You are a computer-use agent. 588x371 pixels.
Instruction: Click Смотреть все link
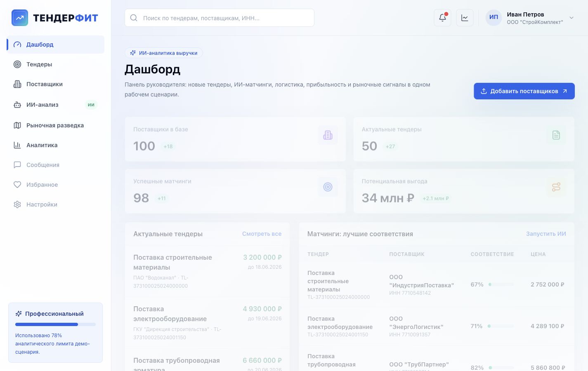click(x=262, y=234)
